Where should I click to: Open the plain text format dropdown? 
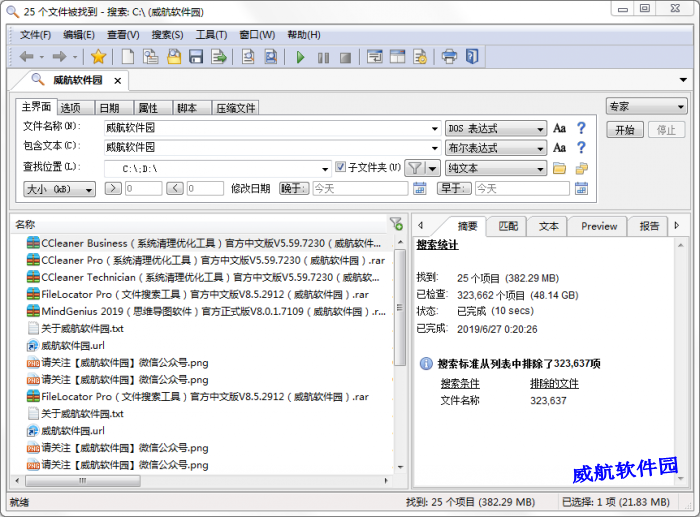point(496,168)
